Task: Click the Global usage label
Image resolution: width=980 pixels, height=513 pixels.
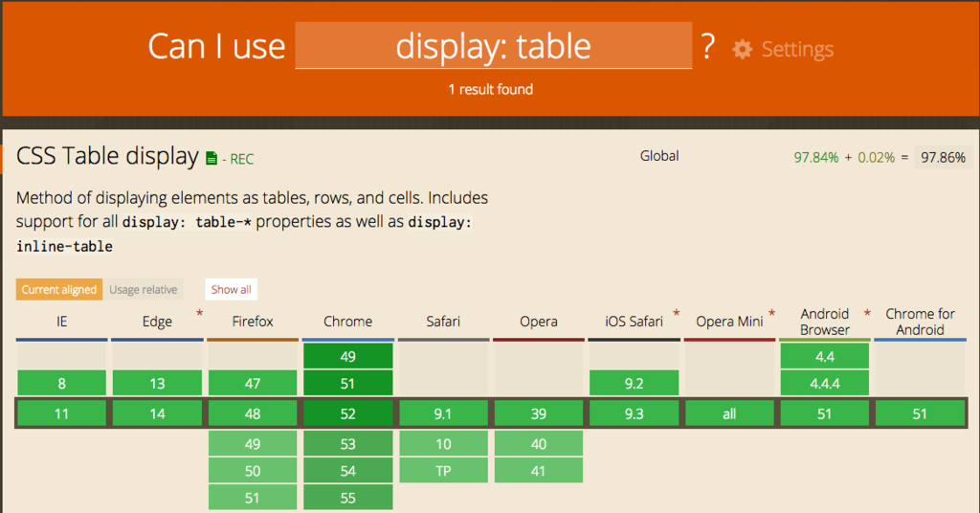Action: click(x=659, y=156)
